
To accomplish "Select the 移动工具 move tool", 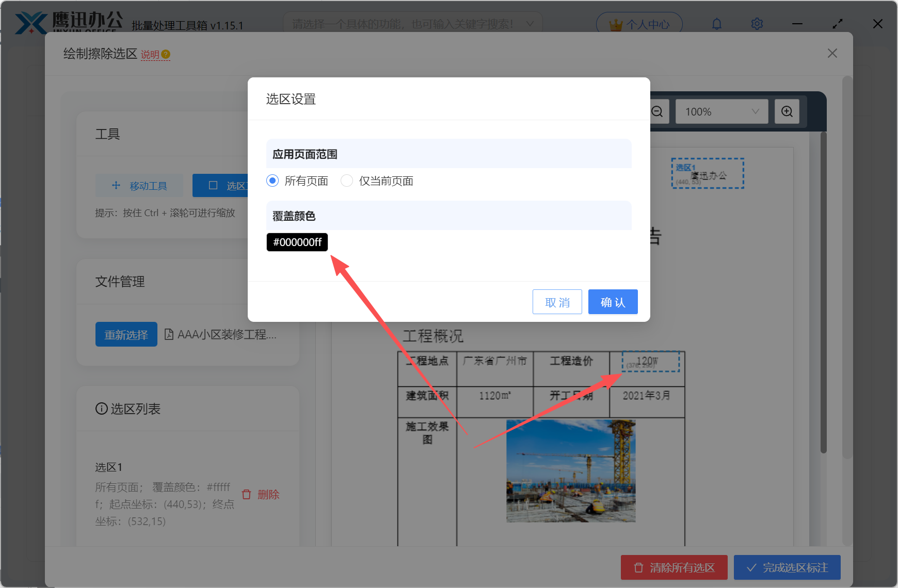I will [x=139, y=185].
